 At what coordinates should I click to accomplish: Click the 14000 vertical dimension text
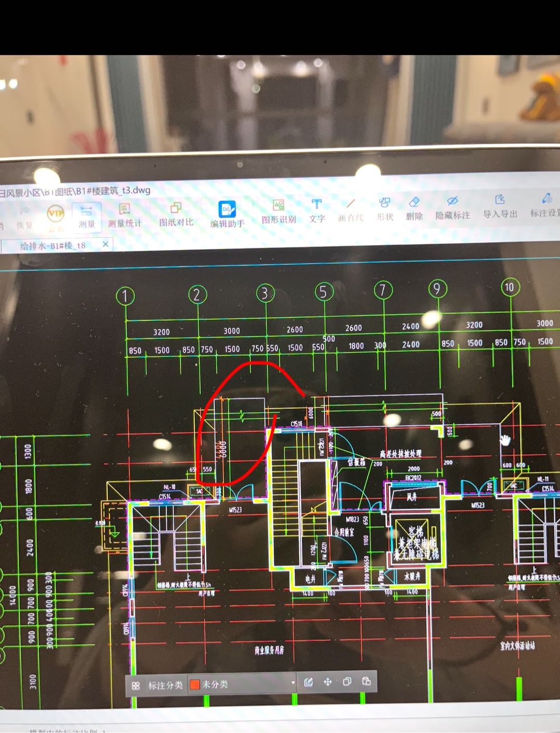[x=12, y=596]
